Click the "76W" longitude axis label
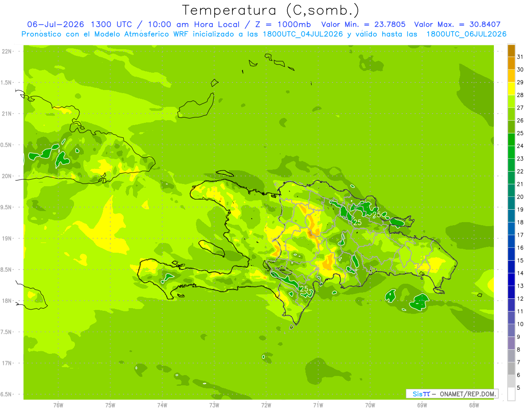Viewport: 532px width, 411px height. [58, 405]
